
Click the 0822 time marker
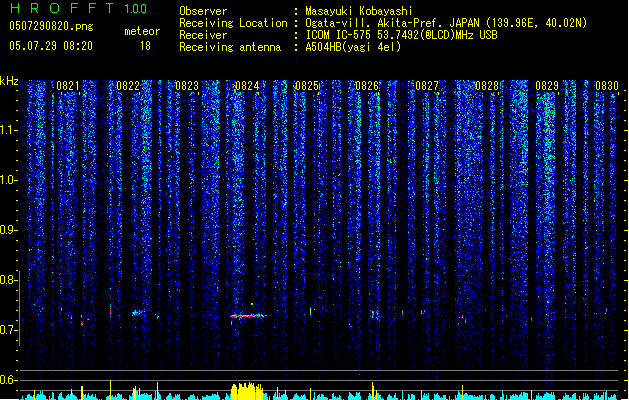(x=128, y=86)
